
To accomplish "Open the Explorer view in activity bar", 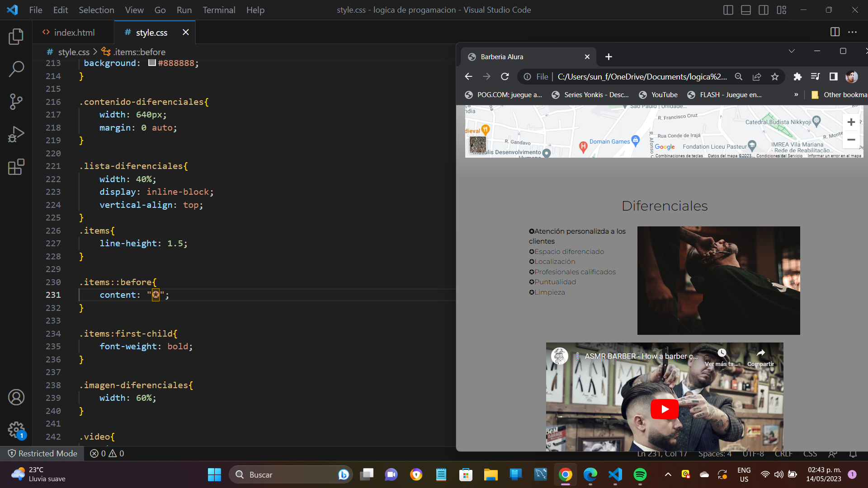I will 16,37.
